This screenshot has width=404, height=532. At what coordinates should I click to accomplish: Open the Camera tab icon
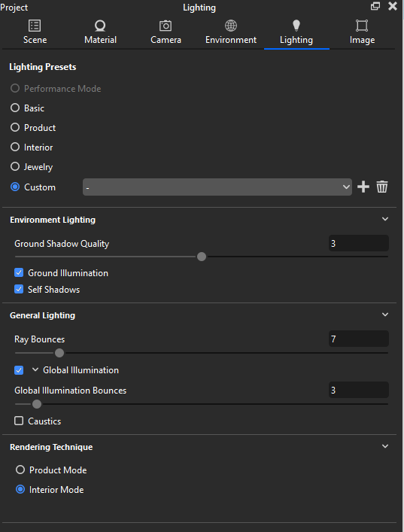[166, 26]
